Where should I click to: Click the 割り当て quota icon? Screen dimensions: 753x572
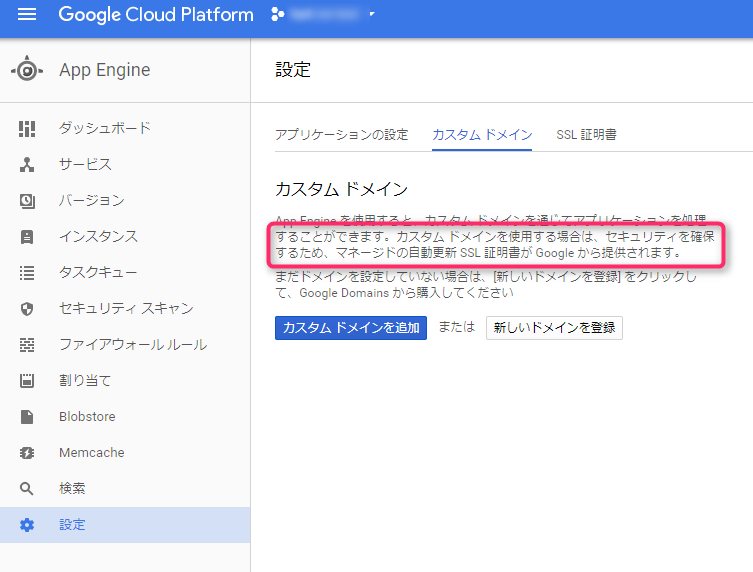(27, 381)
